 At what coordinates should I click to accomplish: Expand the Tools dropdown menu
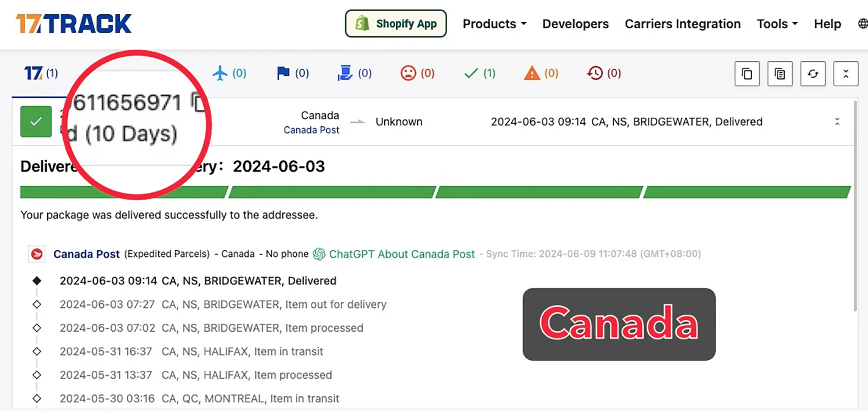777,24
